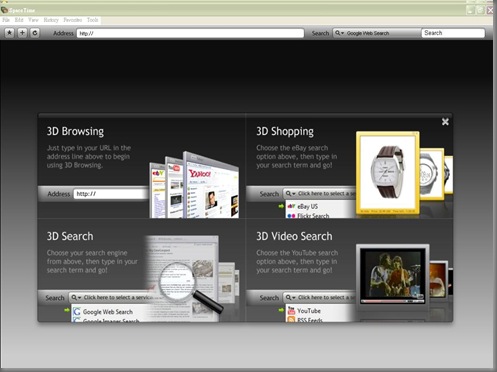Click the plus new-page toolbar icon
Screen dimensions: 497x372
[x=22, y=33]
